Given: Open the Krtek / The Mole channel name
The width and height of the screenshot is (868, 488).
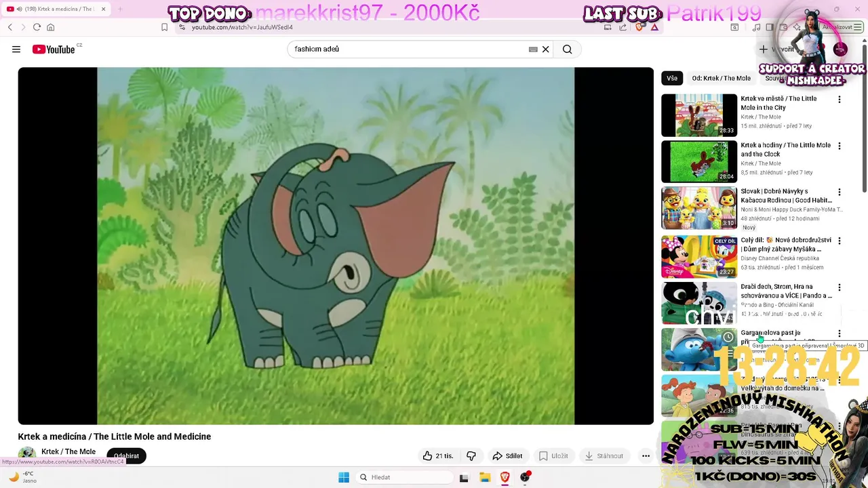Looking at the screenshot, I should tap(68, 451).
